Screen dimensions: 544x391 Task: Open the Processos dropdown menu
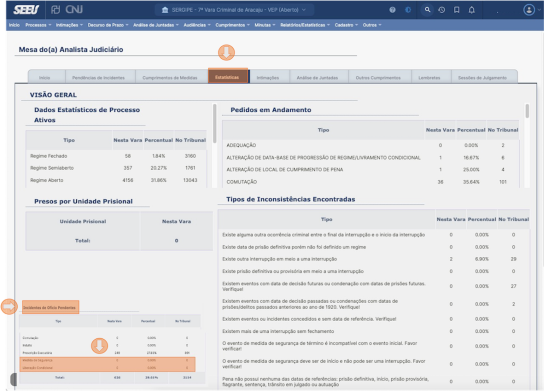38,25
